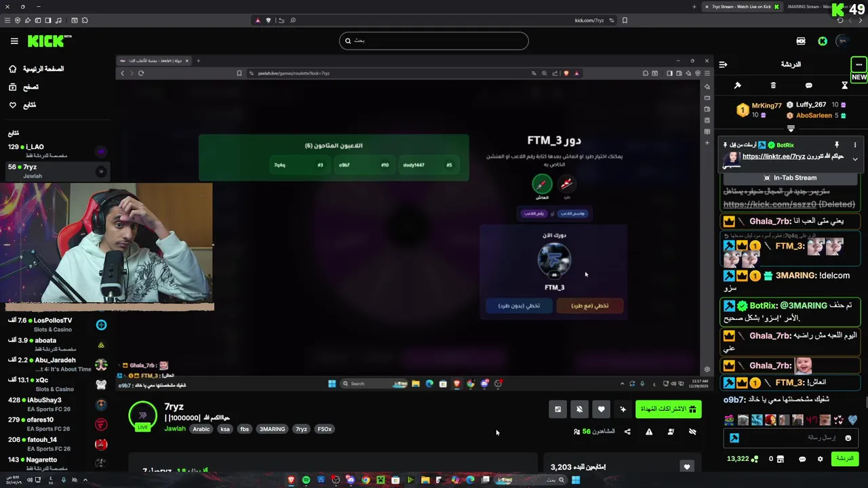This screenshot has height=488, width=868.
Task: Open Browse in the sidebar
Action: (x=24, y=87)
